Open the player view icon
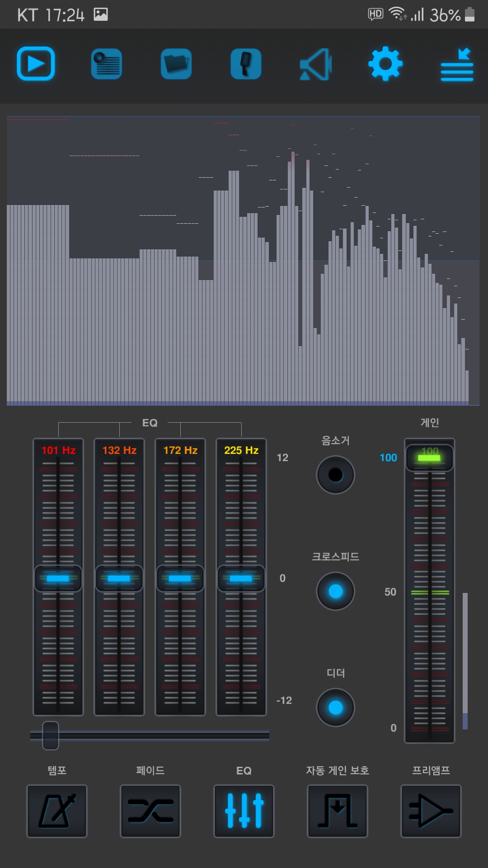Screen dimensions: 488x868 [36, 64]
